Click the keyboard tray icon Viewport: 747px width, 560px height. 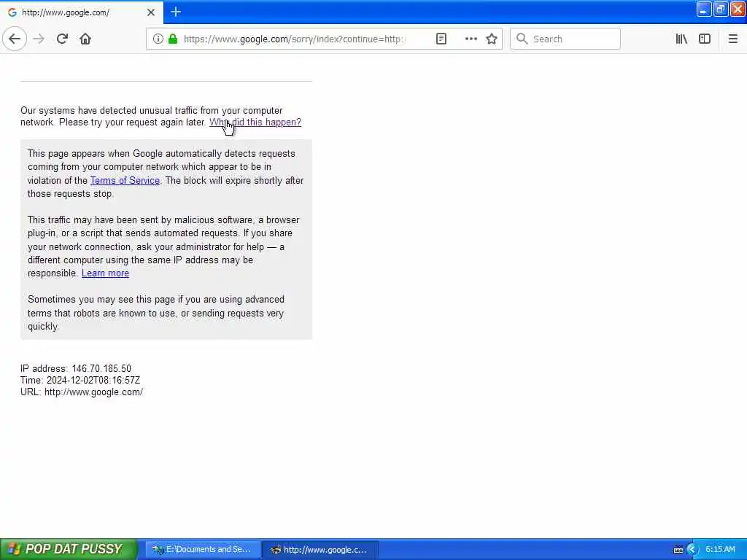coord(678,550)
